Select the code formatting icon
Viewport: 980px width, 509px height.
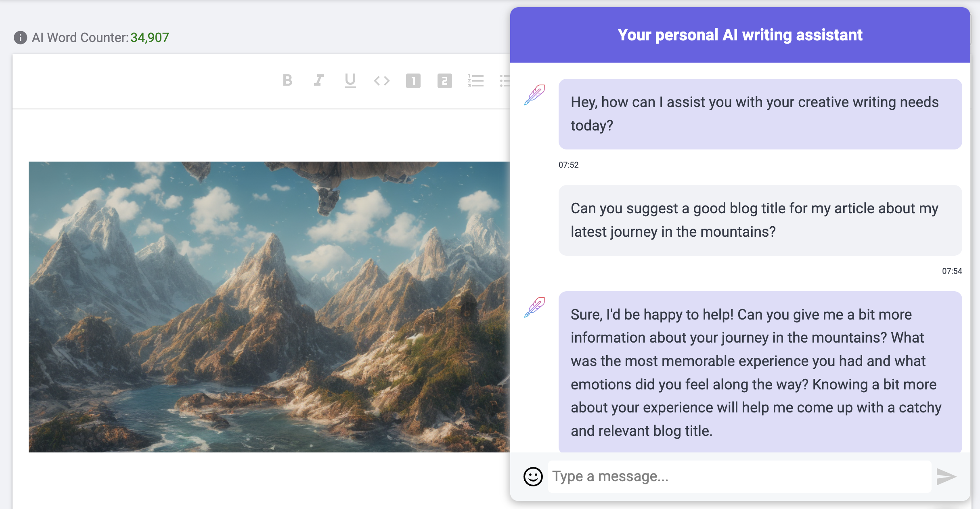pyautogui.click(x=381, y=81)
